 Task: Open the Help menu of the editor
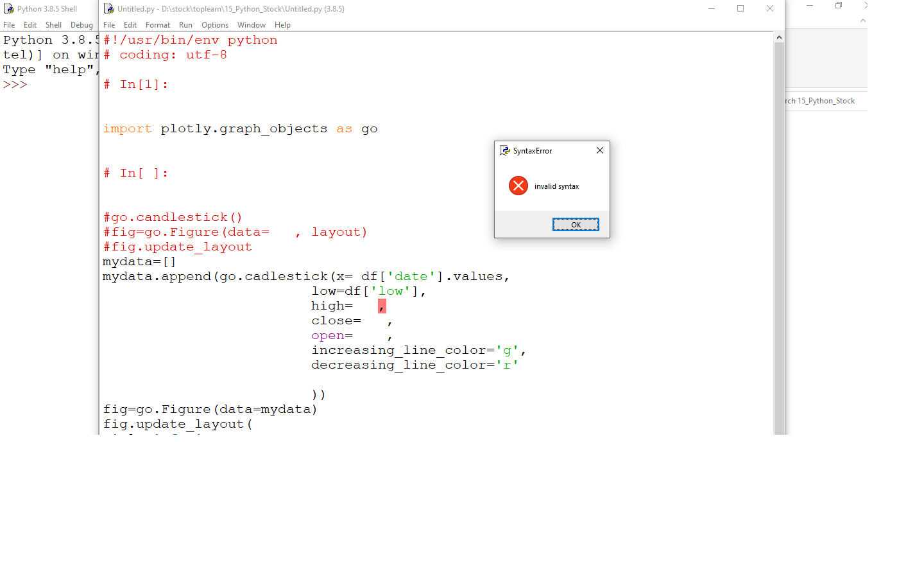pyautogui.click(x=282, y=24)
